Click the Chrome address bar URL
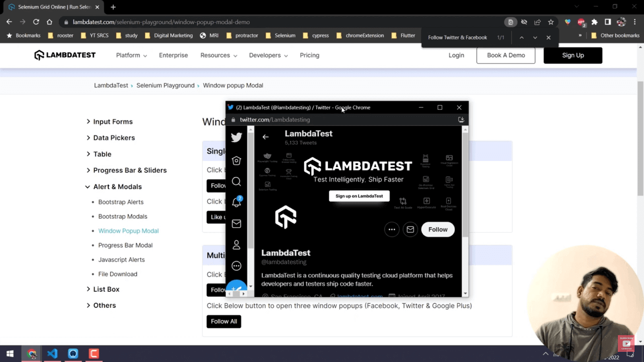This screenshot has height=362, width=644. (x=161, y=22)
